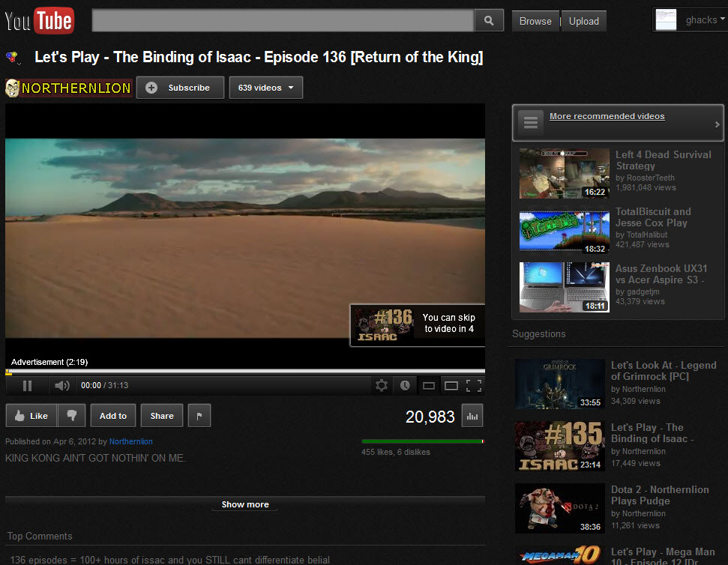Open the Northernlion channel link
Image resolution: width=728 pixels, height=565 pixels.
pos(130,441)
